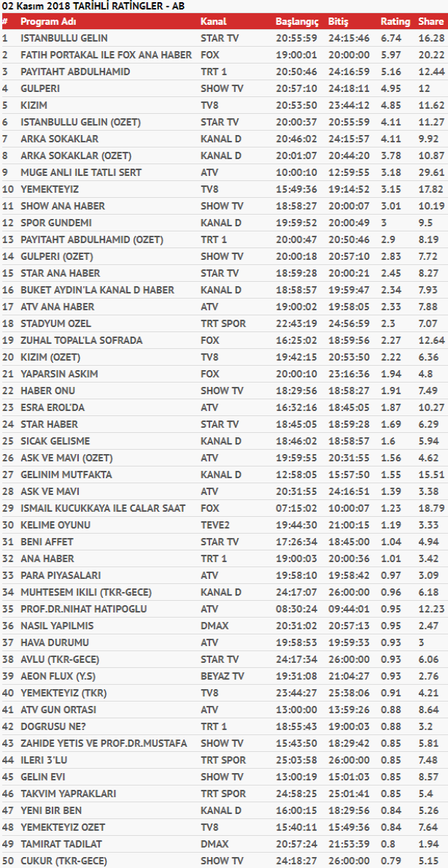Select MUGE ANLI ILE TATLI SERT program
The image size is (448, 868).
tap(81, 172)
